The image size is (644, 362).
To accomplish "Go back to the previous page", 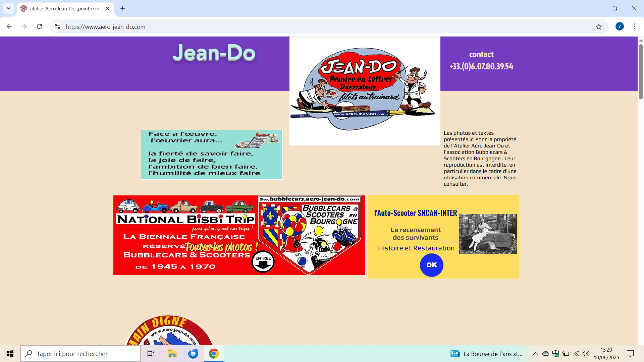I will point(9,26).
